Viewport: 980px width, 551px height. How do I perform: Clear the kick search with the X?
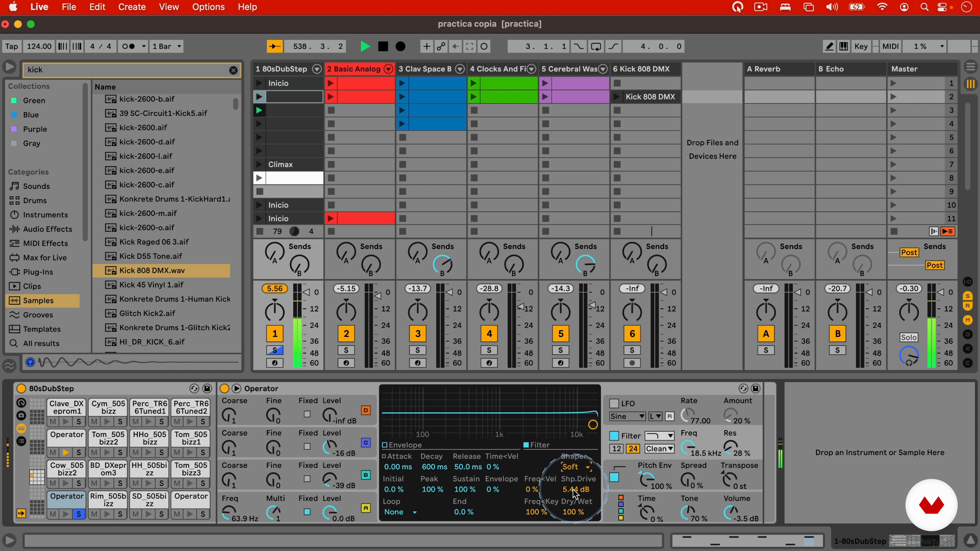click(233, 70)
